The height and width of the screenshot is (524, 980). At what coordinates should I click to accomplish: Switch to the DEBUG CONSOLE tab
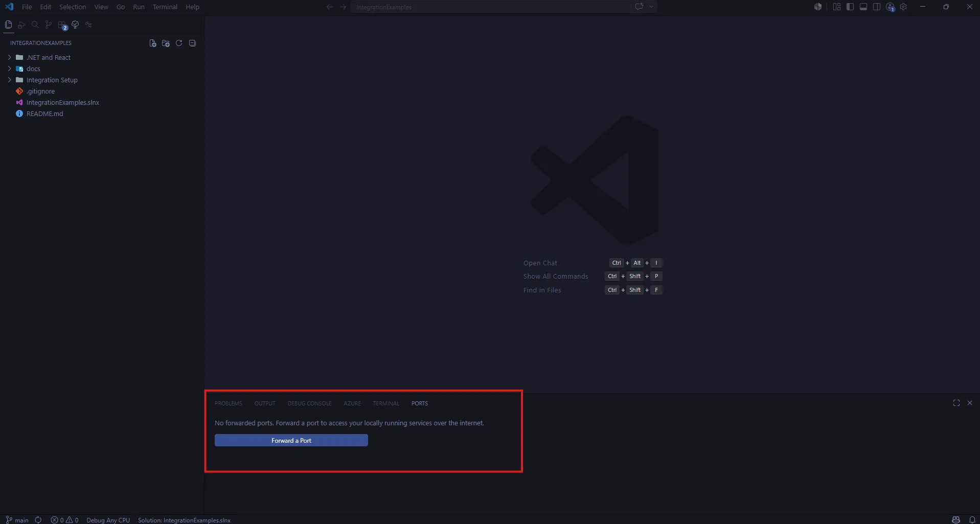point(309,403)
